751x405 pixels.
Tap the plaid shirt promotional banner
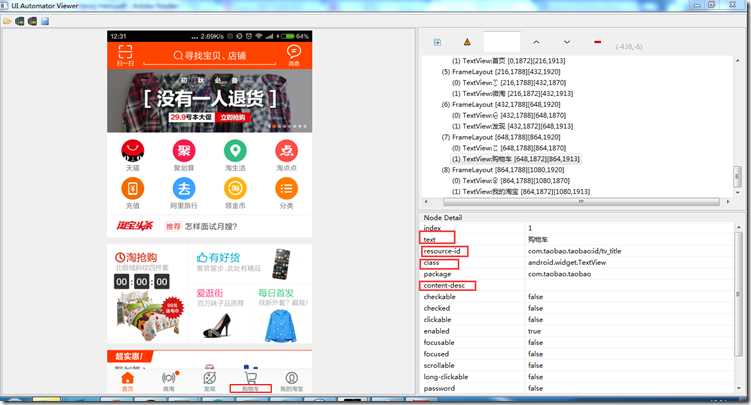click(209, 101)
